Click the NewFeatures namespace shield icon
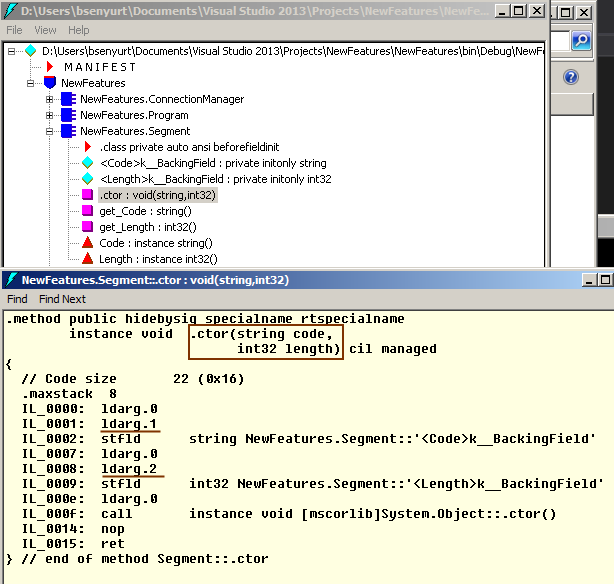 (50, 83)
